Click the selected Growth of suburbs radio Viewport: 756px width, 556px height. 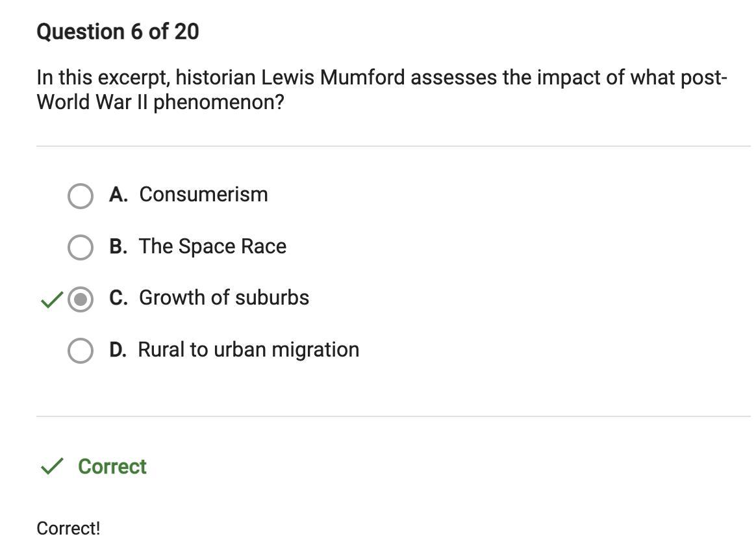coord(80,299)
